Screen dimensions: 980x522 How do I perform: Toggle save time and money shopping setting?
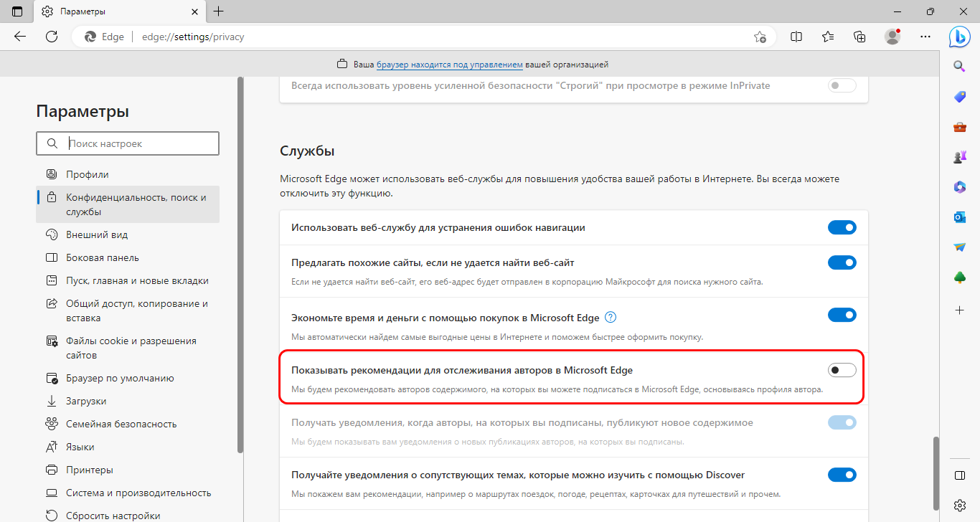tap(842, 315)
